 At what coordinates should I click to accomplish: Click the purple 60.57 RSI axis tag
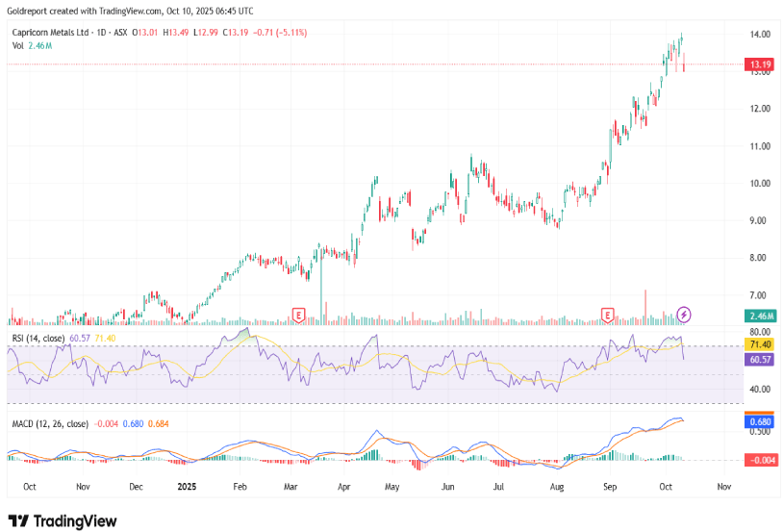[x=760, y=359]
